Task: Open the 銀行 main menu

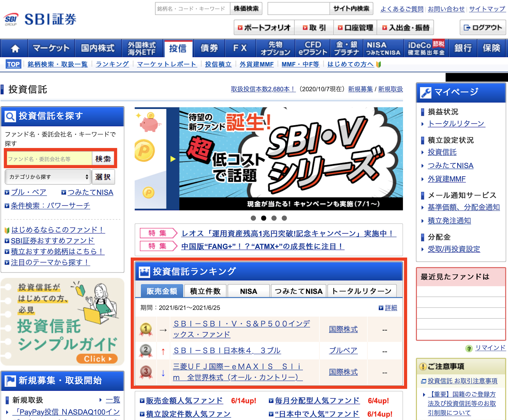Action: pos(463,48)
